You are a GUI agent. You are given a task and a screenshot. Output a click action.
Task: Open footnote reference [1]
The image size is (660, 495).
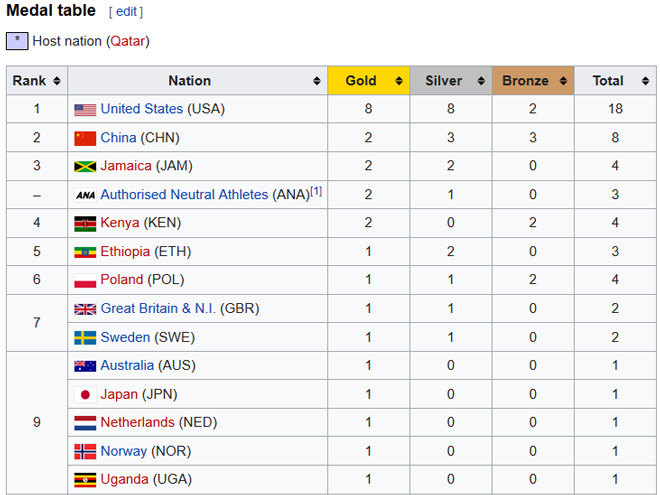(x=316, y=191)
